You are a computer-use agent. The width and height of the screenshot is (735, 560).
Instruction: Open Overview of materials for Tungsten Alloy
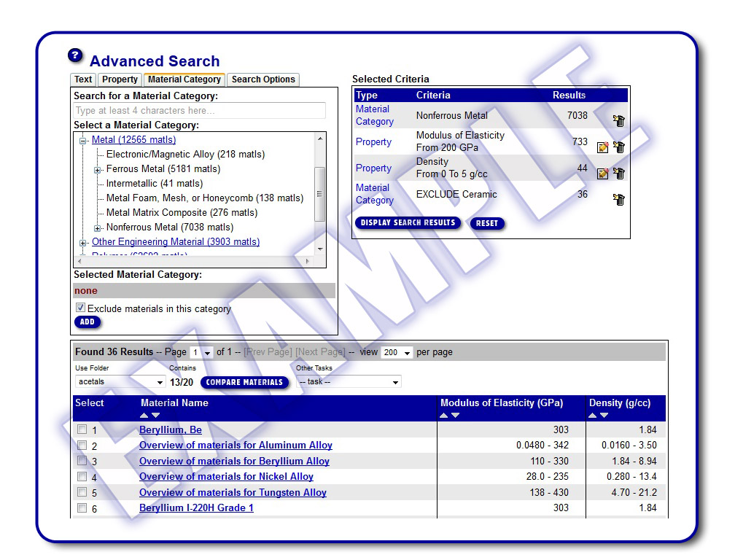[x=233, y=492]
